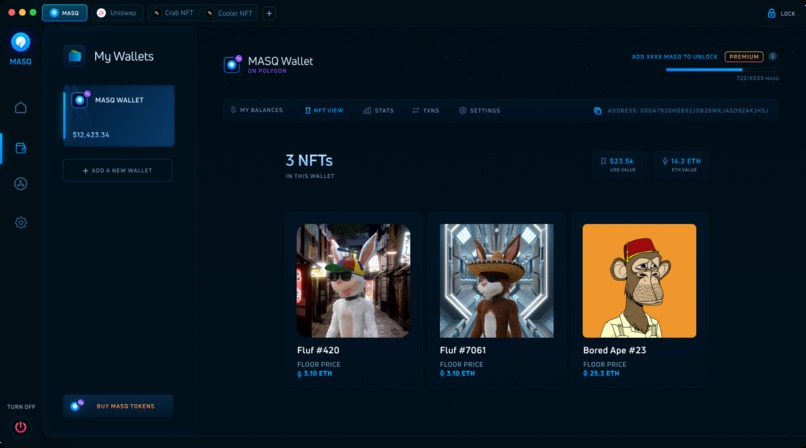Switch to the Crab NFT tab
This screenshot has height=448, width=806.
tap(174, 13)
